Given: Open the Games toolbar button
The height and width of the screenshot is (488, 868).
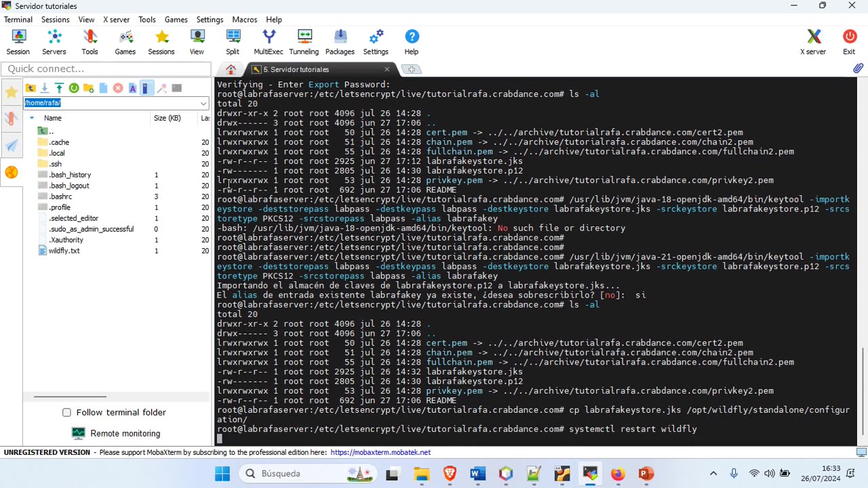Looking at the screenshot, I should pyautogui.click(x=125, y=42).
